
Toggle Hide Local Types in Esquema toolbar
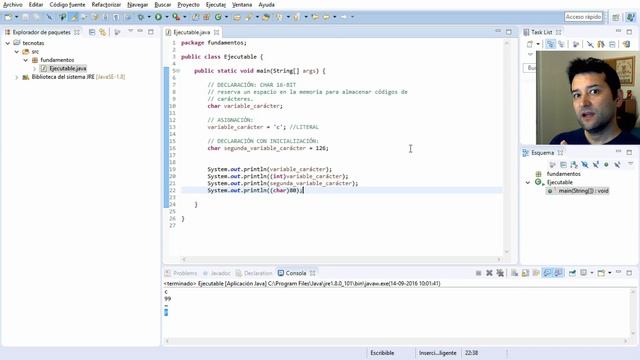click(x=617, y=164)
